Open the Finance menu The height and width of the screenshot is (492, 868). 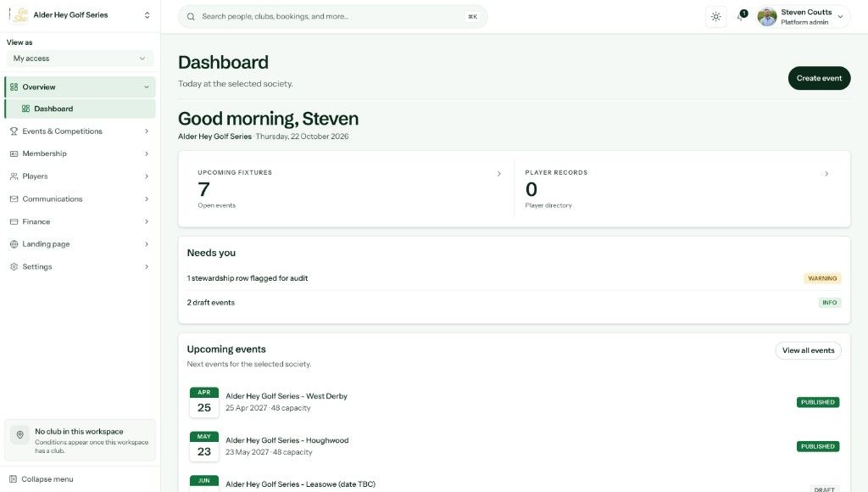[x=80, y=221]
